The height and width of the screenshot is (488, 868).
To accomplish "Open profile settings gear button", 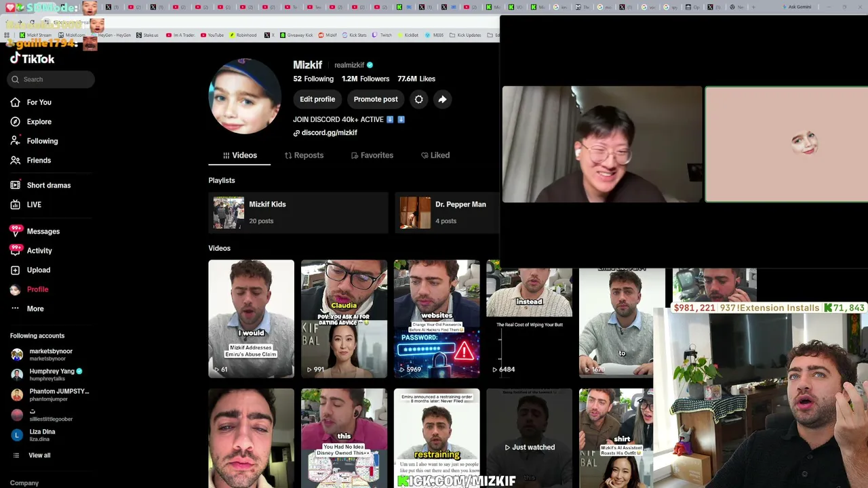I will tap(419, 100).
